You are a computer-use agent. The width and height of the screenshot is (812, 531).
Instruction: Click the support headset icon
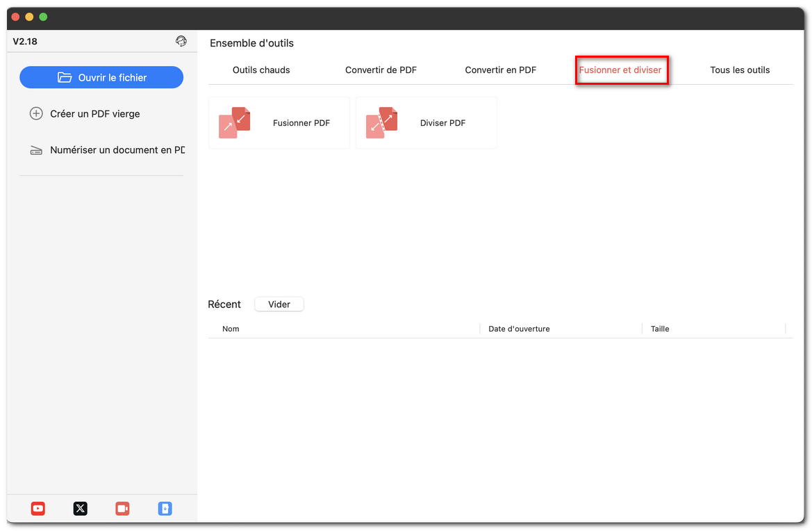click(x=181, y=41)
